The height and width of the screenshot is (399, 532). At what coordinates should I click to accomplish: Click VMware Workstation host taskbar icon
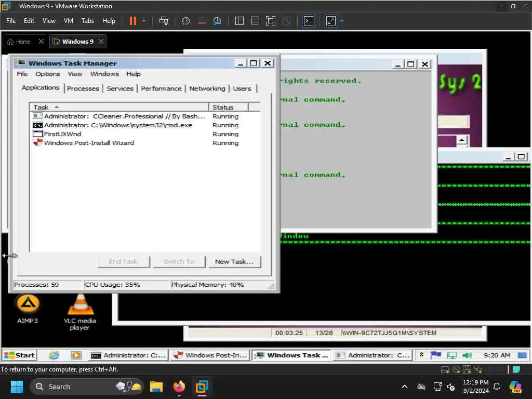point(202,387)
